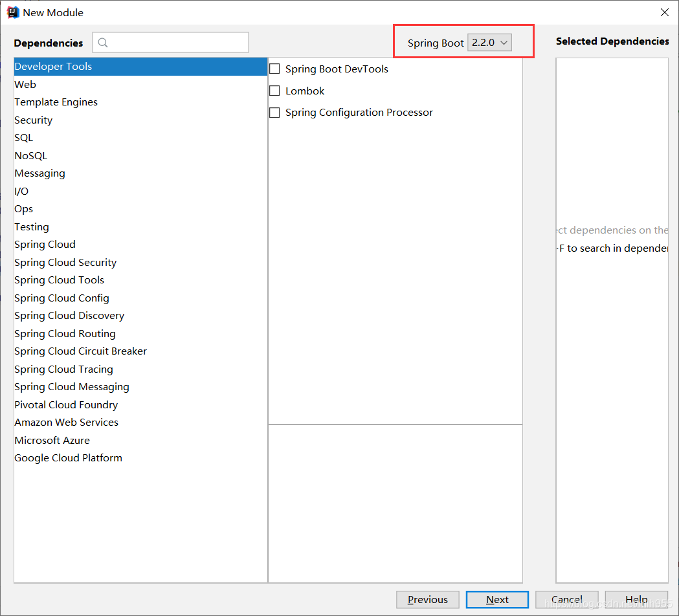Open the Microsoft Azure category
This screenshot has height=616, width=679.
[x=140, y=440]
